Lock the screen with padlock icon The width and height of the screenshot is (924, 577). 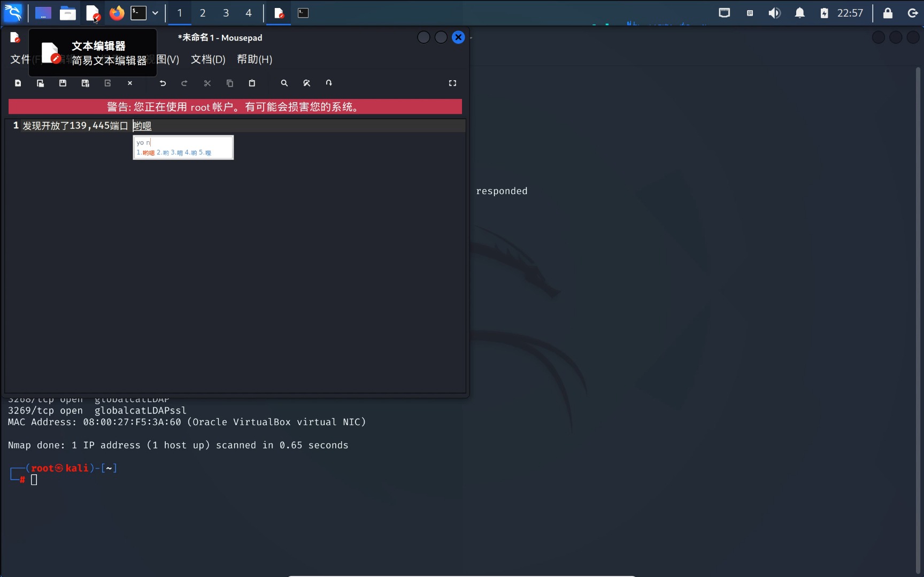[888, 13]
